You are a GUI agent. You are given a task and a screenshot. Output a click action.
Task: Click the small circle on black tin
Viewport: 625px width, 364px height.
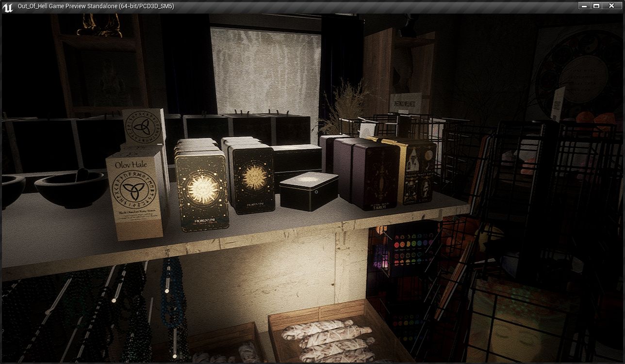315,191
